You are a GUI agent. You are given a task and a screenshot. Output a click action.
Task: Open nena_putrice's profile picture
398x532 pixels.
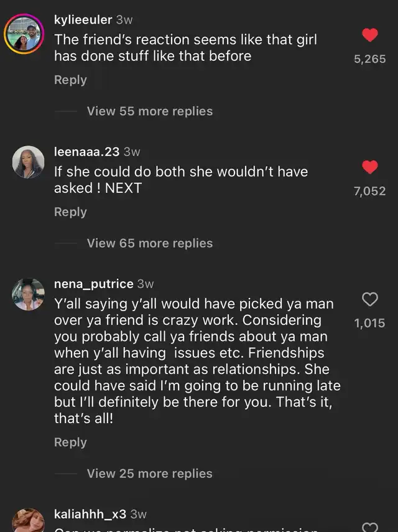tap(28, 294)
